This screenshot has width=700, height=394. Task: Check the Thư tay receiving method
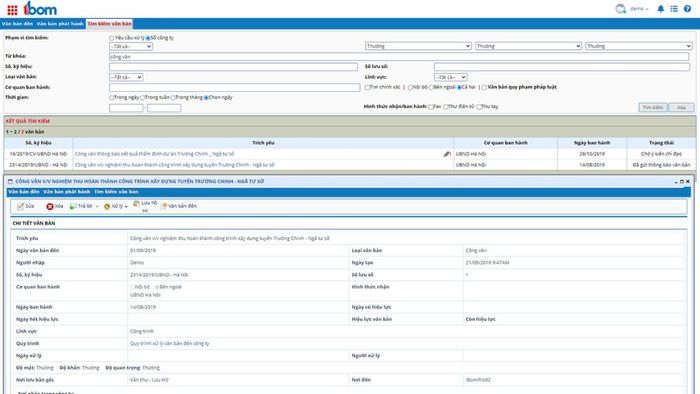(x=479, y=107)
